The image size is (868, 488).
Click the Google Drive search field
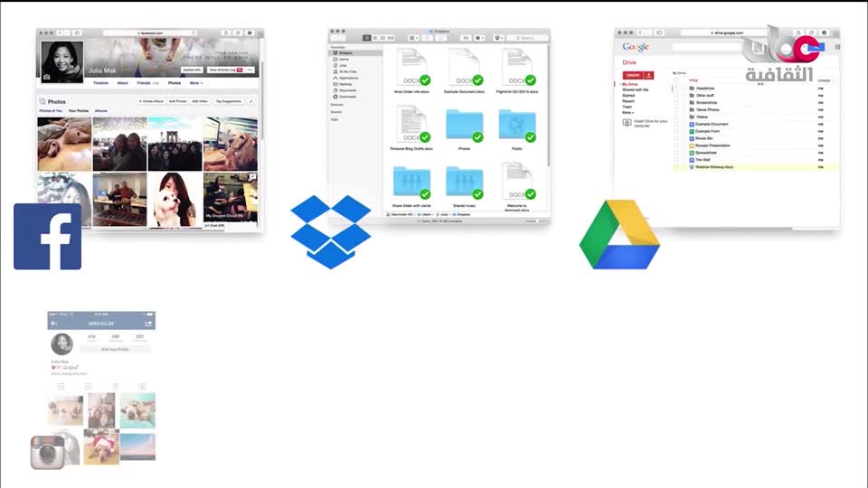point(737,48)
